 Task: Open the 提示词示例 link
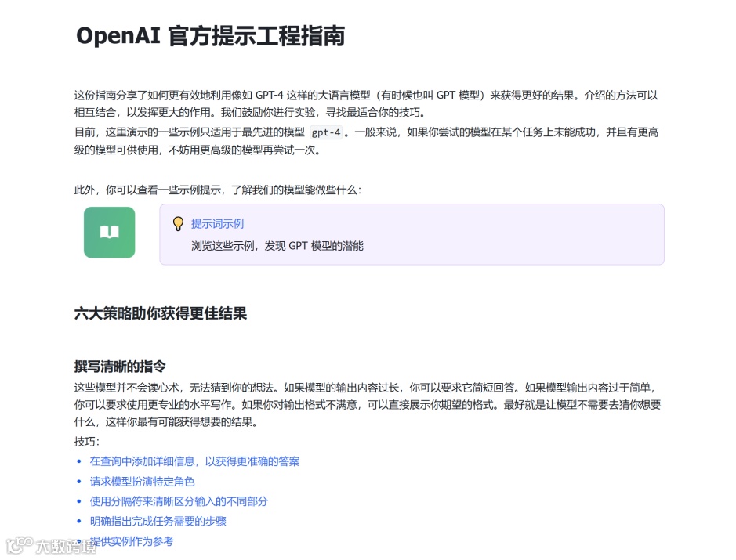pos(217,224)
